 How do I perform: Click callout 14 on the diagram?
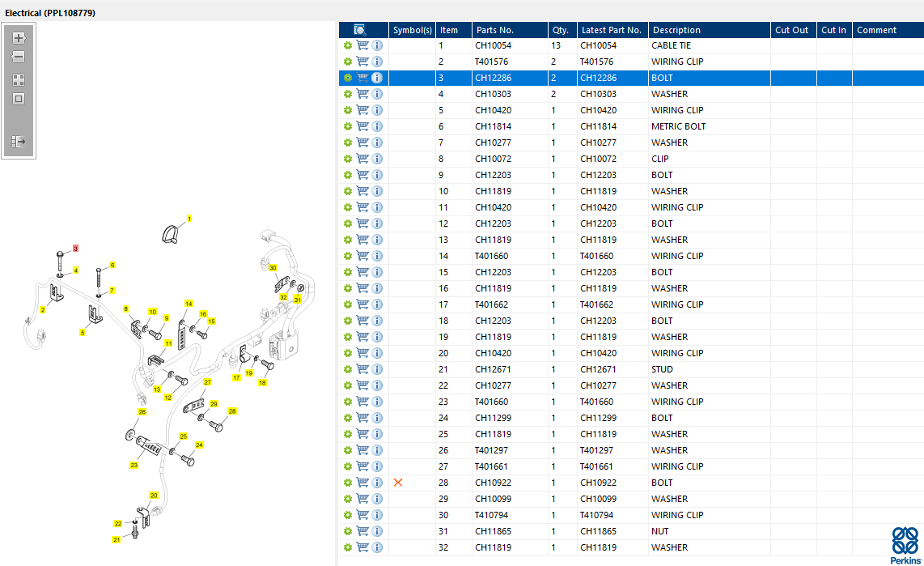pos(189,304)
